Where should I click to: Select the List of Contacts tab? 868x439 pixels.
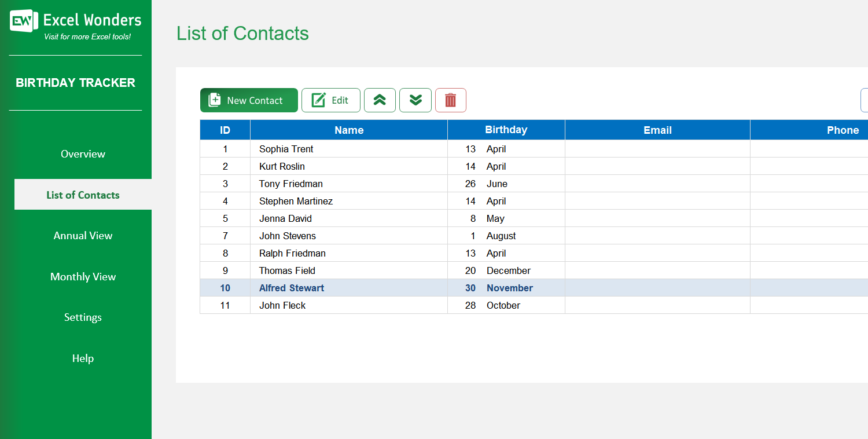[x=83, y=195]
